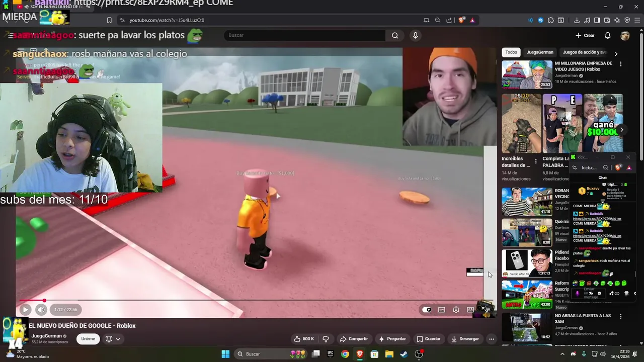Open options for NO ABRAS LA PUERTA video
This screenshot has width=644, height=362.
[x=621, y=316]
